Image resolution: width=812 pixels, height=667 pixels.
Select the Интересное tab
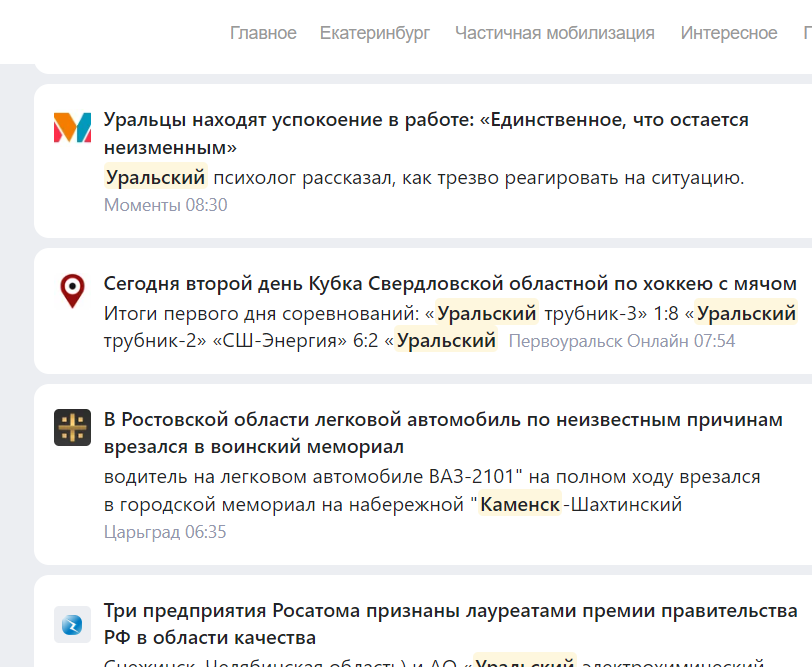[x=729, y=33]
